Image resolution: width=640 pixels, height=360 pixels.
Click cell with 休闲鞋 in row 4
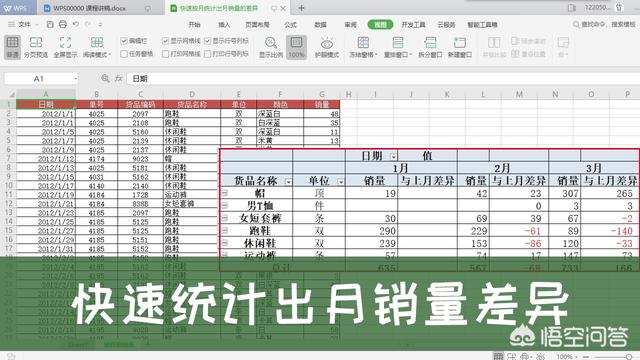191,132
